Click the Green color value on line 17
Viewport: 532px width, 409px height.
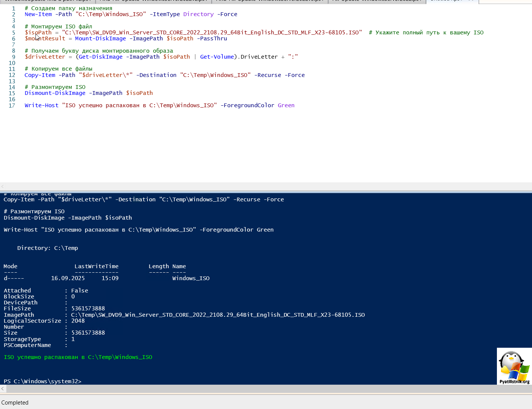286,105
